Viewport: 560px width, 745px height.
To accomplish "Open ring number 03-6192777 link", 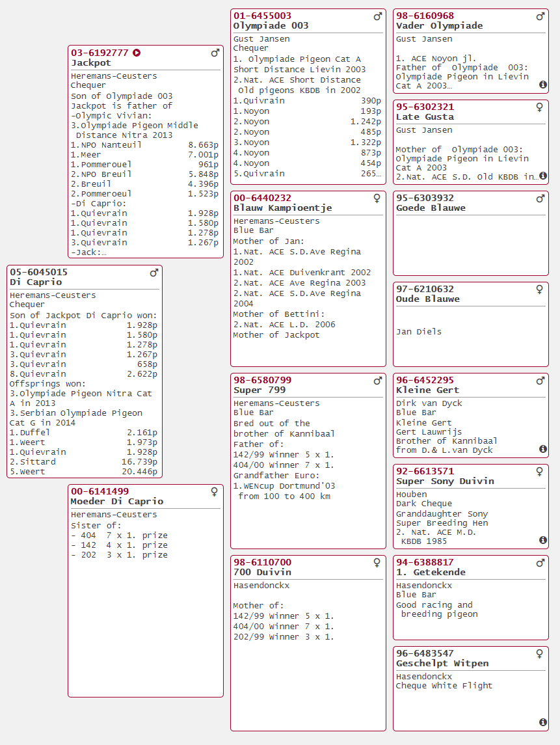I will 100,53.
